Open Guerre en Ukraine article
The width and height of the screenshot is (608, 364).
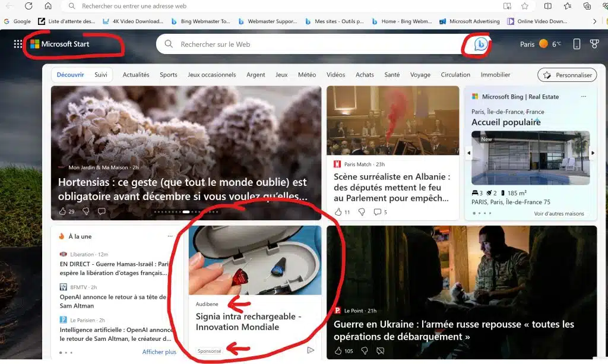(454, 330)
